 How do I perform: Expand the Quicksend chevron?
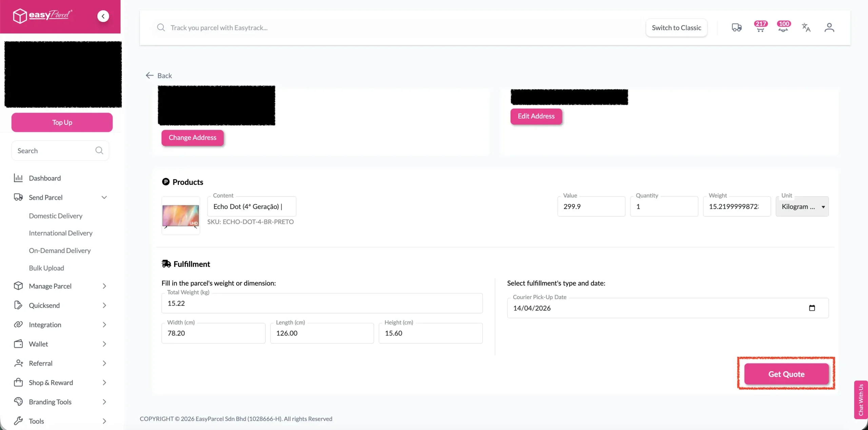click(x=104, y=305)
